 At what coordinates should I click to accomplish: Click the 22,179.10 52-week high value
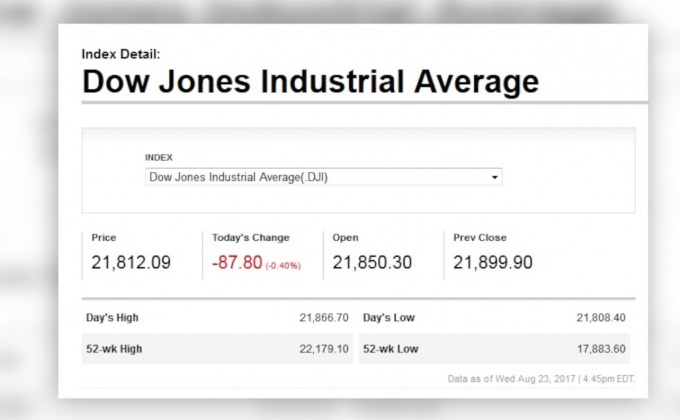pyautogui.click(x=323, y=348)
